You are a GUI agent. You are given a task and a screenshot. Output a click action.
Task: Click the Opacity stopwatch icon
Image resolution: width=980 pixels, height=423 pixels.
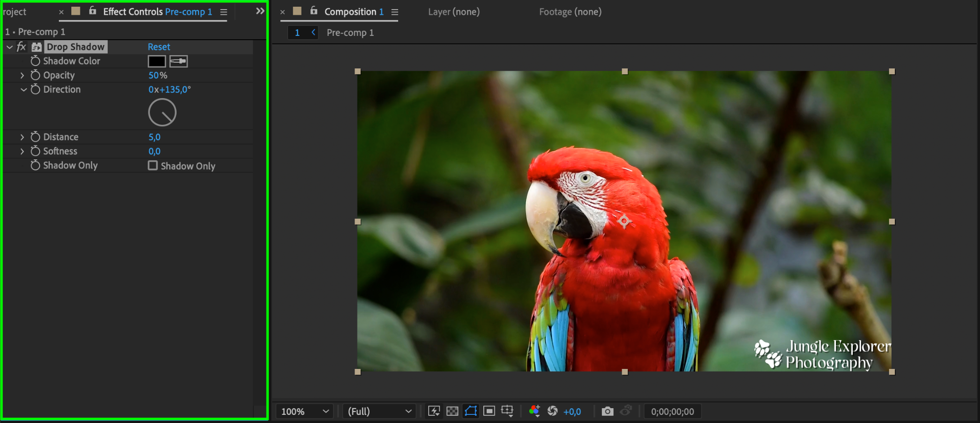(35, 75)
